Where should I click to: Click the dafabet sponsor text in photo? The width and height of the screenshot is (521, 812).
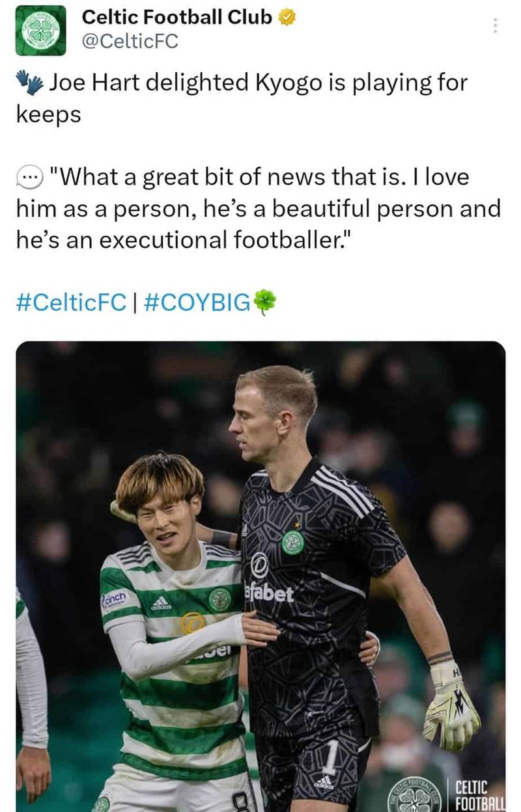tap(270, 593)
